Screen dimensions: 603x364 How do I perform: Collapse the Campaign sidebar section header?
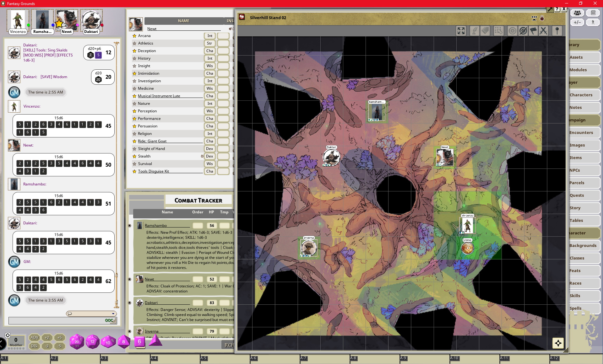[584, 120]
